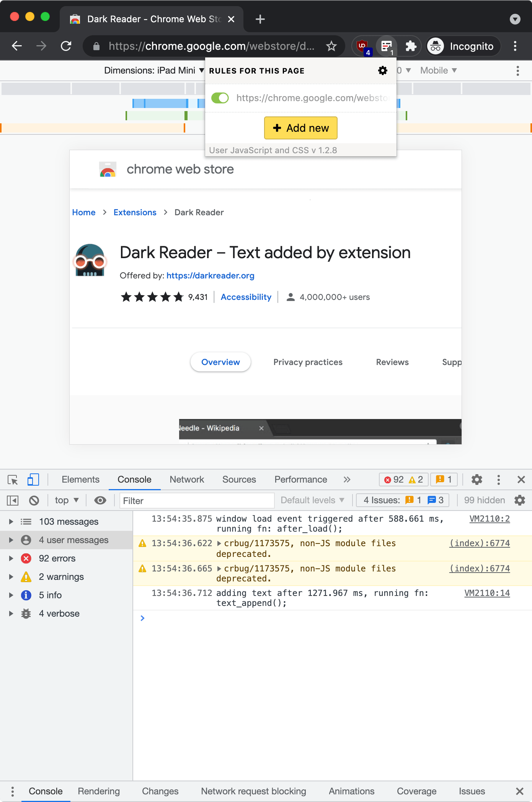
Task: Close the Dark Reader browser tab
Action: (231, 19)
